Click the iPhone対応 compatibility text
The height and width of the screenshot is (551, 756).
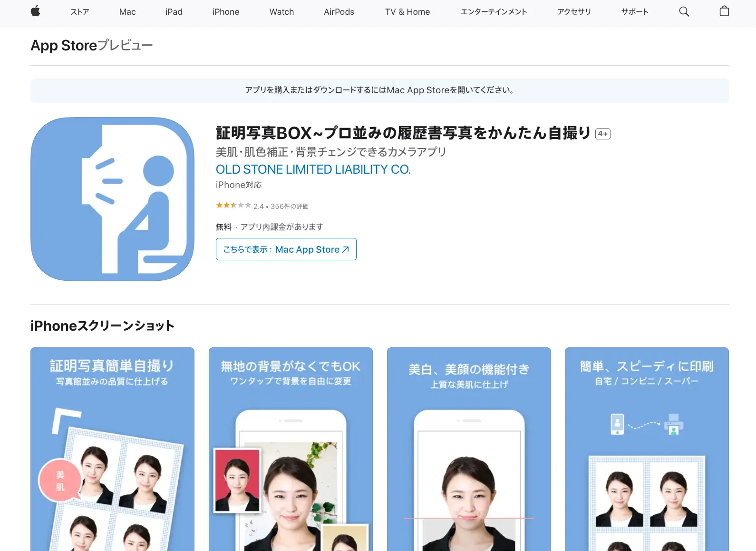point(239,185)
